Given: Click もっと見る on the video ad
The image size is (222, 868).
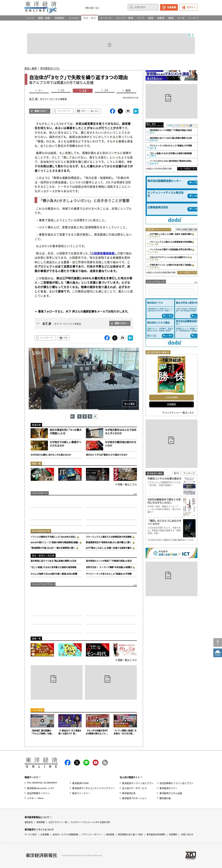Looking at the screenshot, I should (129, 404).
